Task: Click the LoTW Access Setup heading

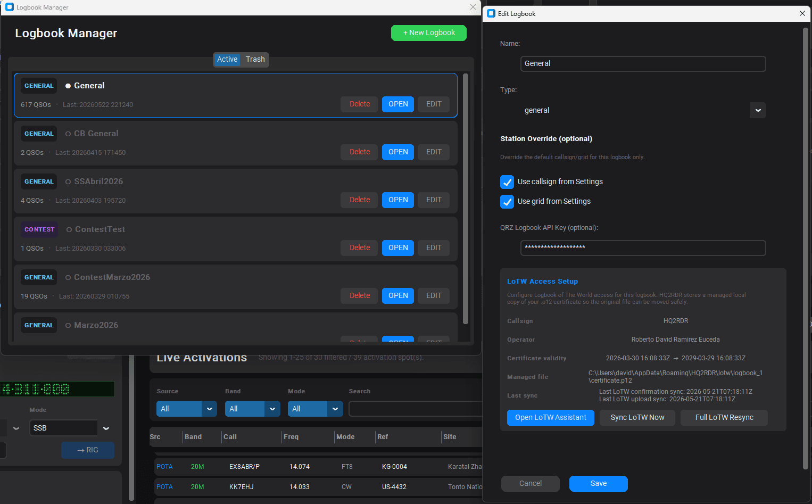Action: (542, 282)
